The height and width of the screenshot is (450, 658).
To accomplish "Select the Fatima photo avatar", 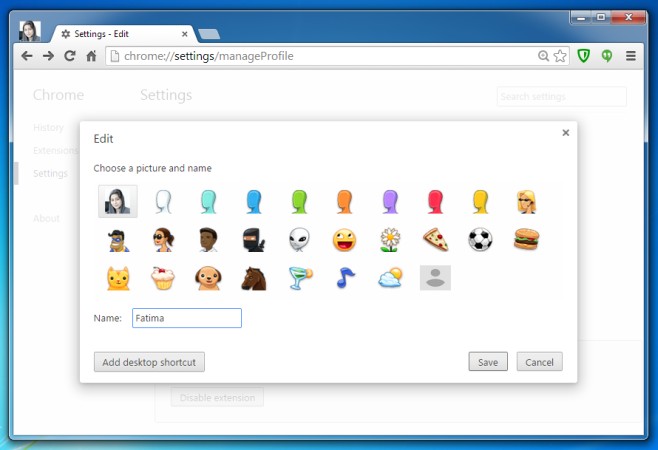I will 118,201.
